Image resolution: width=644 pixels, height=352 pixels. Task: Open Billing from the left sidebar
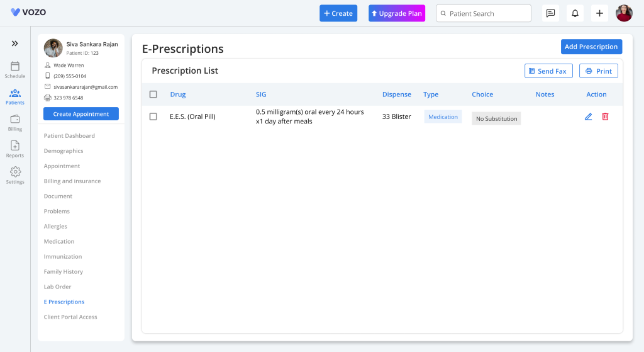click(x=15, y=122)
